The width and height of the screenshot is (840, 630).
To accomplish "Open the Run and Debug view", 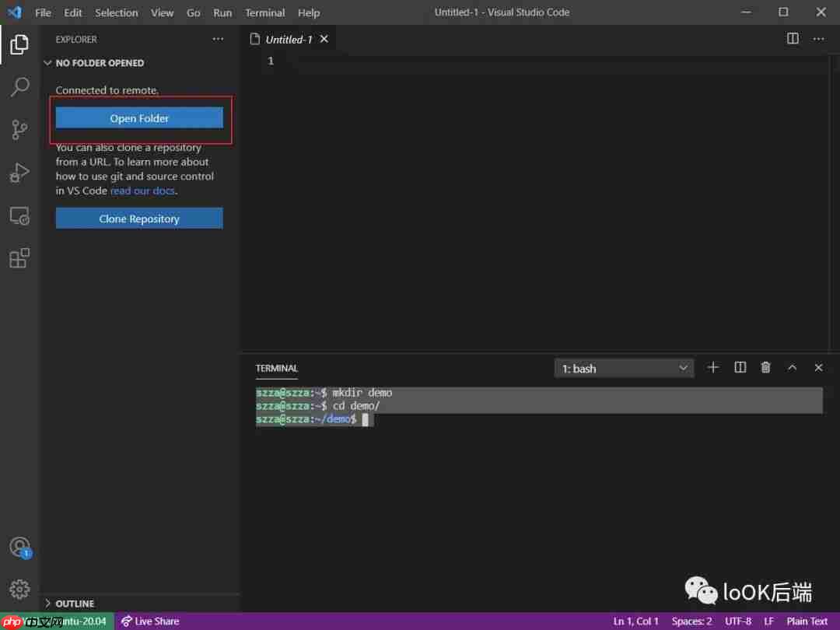I will (19, 173).
